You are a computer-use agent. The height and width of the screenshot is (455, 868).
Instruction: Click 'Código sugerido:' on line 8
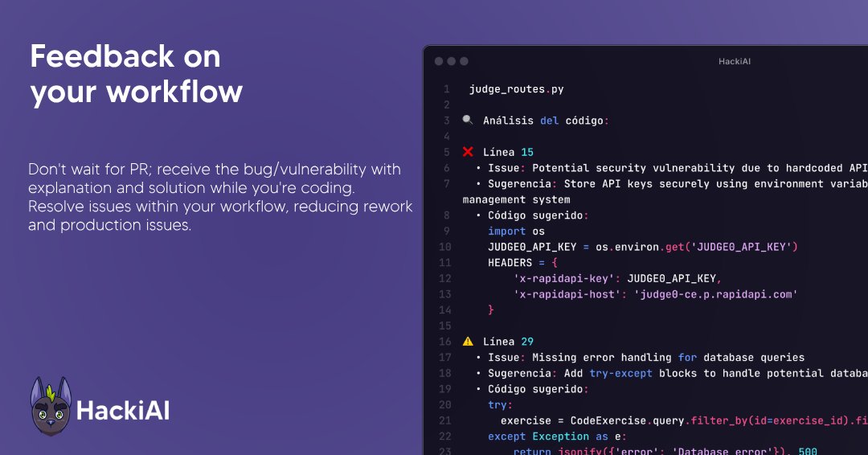(532, 215)
